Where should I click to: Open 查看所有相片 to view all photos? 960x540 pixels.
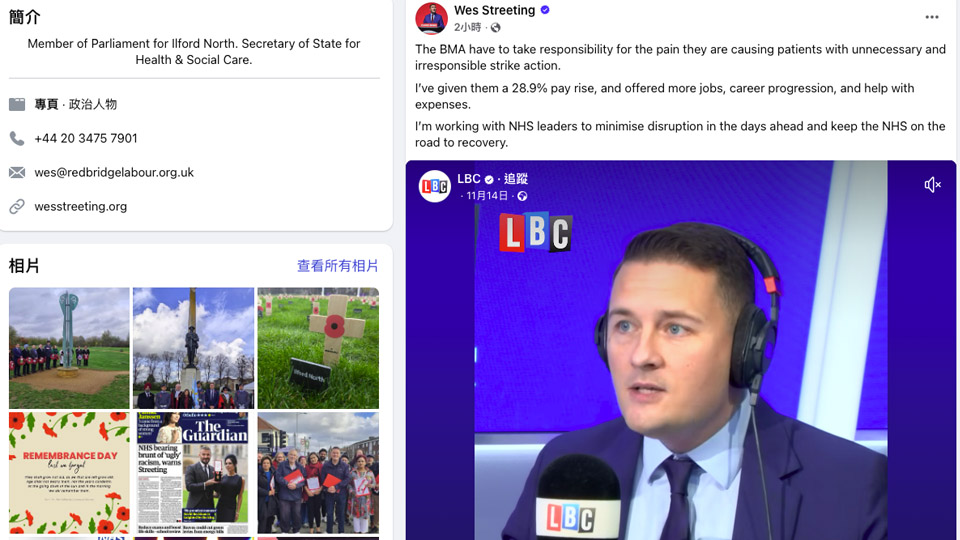(x=337, y=266)
